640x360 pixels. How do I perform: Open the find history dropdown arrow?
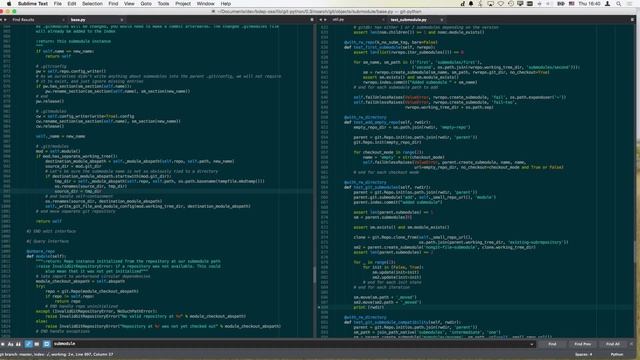(531, 344)
